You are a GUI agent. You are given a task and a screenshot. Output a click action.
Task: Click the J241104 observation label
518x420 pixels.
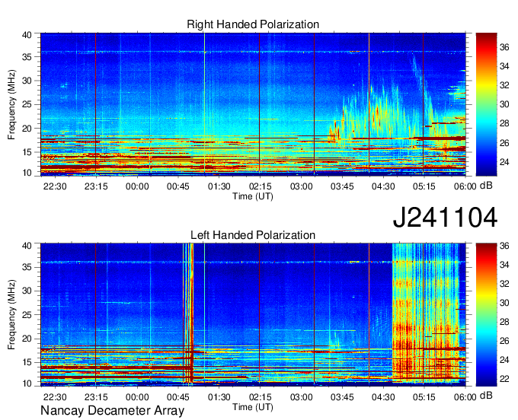pos(445,218)
